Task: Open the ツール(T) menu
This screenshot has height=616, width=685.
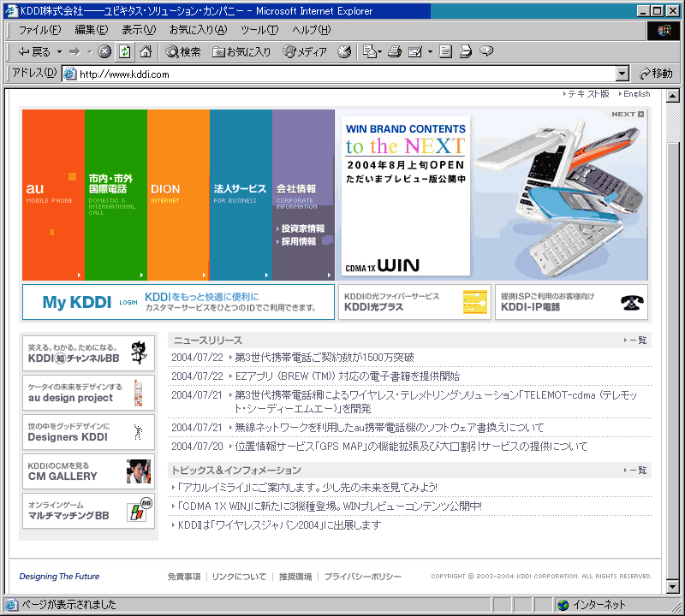Action: click(x=259, y=30)
